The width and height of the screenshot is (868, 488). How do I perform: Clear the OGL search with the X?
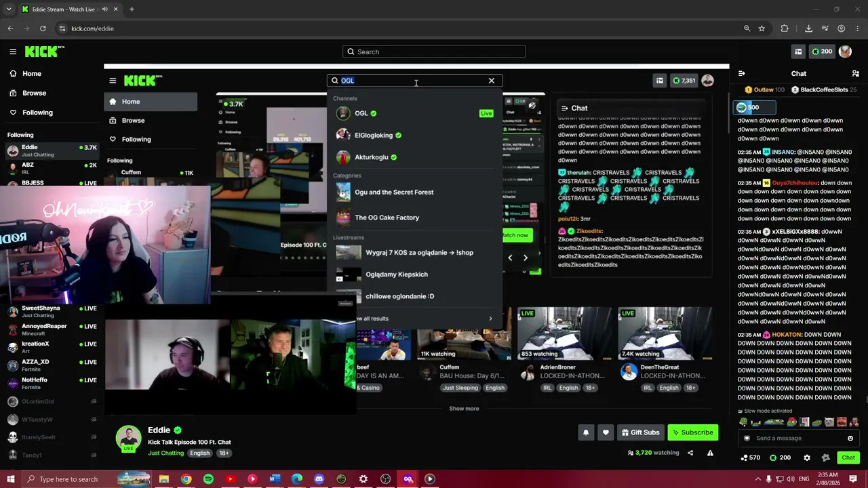click(x=492, y=81)
